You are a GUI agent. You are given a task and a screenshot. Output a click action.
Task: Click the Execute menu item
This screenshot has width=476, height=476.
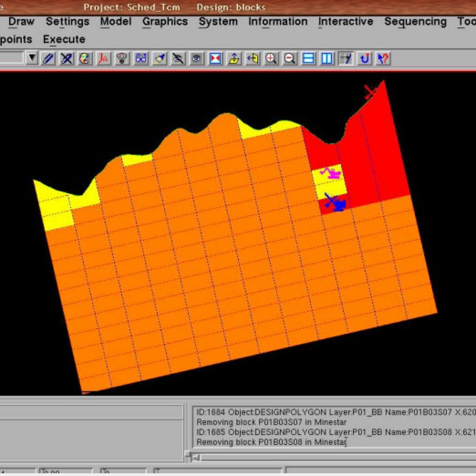click(x=64, y=40)
